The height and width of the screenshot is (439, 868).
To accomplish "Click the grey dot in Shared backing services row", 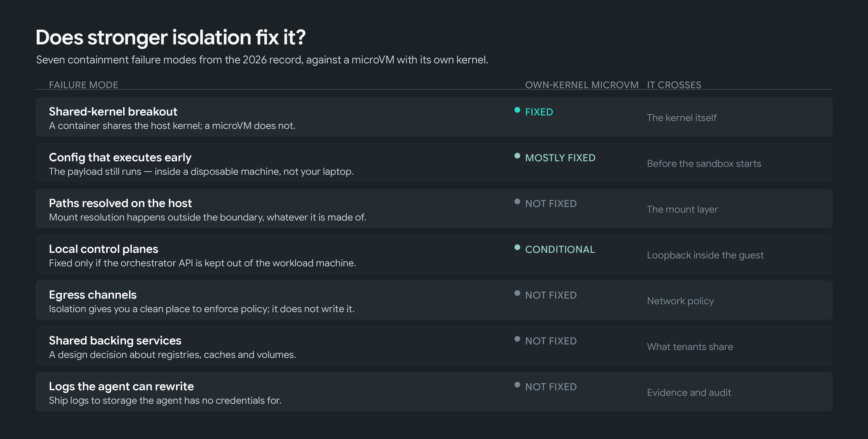I will click(517, 339).
